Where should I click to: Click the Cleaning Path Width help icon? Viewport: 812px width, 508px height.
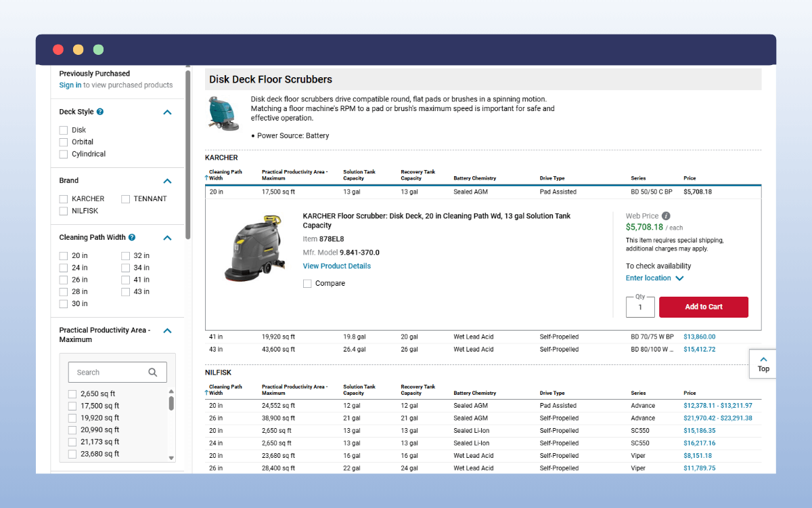point(132,238)
